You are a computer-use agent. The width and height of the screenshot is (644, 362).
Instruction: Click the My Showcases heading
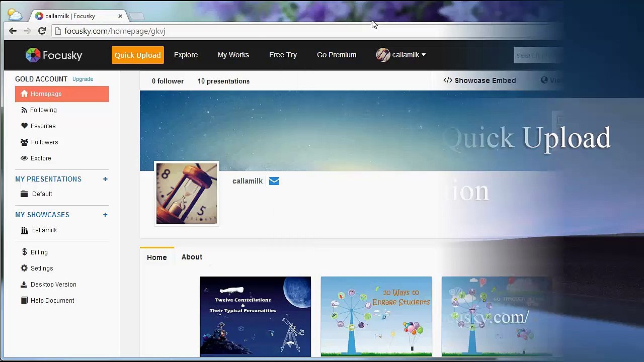point(42,215)
